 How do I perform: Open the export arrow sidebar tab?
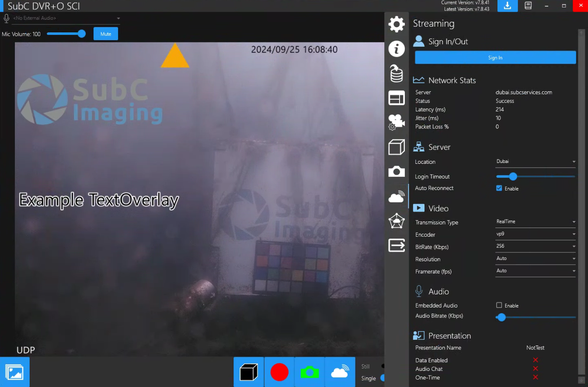tap(397, 245)
